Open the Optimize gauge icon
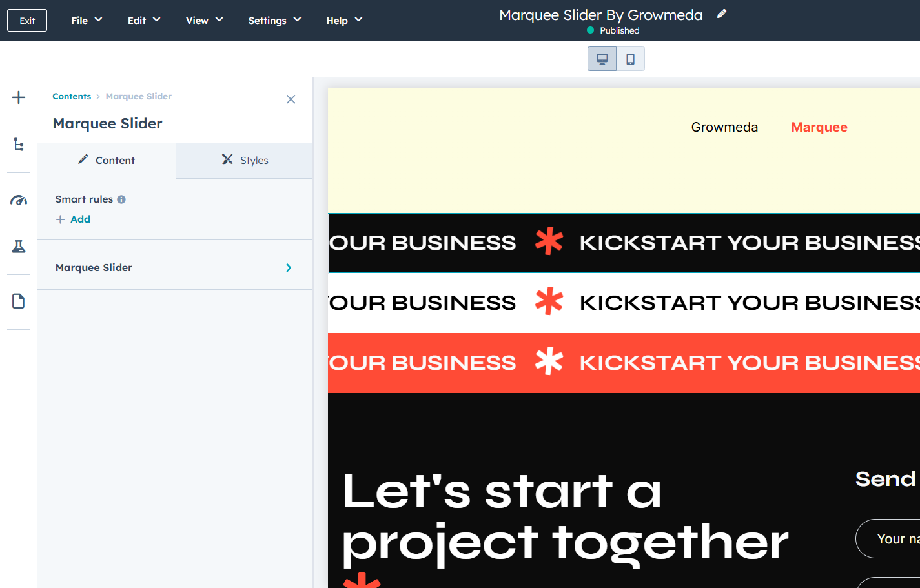920x588 pixels. coord(19,200)
